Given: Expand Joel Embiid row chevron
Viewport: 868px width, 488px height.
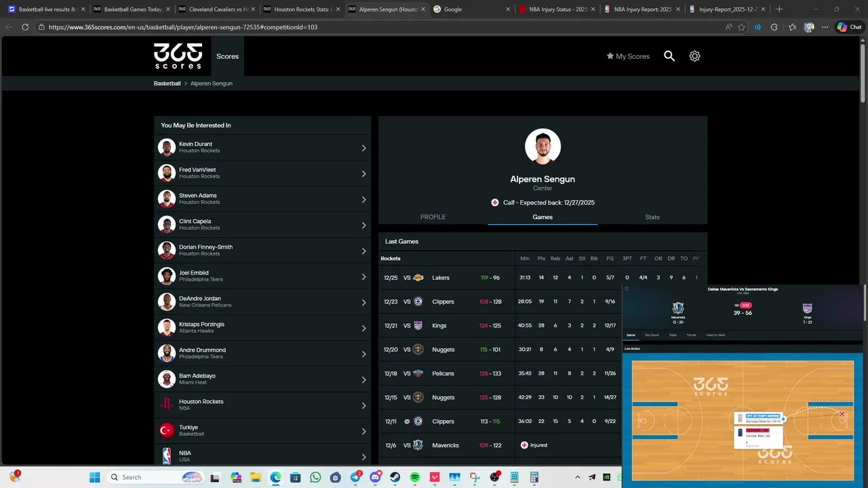Looking at the screenshot, I should [363, 277].
